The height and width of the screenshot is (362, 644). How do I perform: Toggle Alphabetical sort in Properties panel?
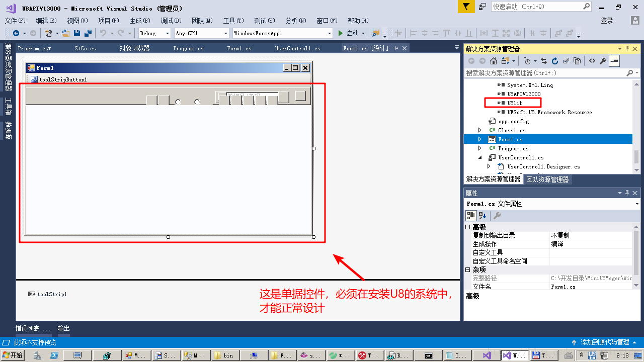pos(482,216)
